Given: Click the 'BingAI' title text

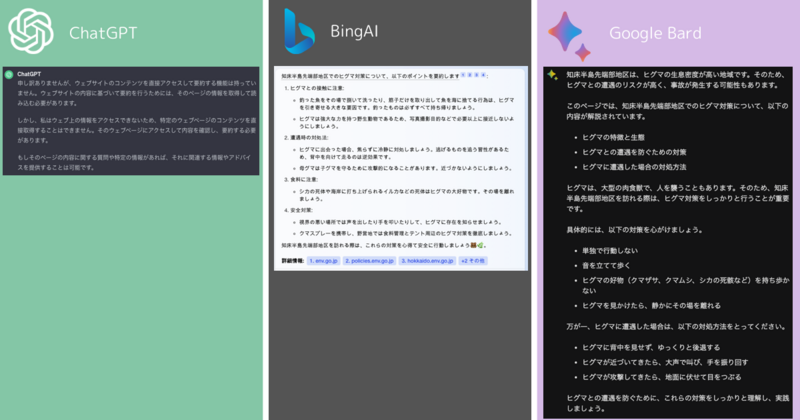Looking at the screenshot, I should pyautogui.click(x=354, y=32).
